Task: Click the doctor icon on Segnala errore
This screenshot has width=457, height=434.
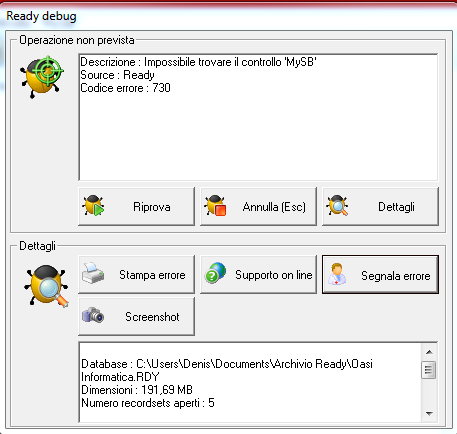Action: point(337,274)
